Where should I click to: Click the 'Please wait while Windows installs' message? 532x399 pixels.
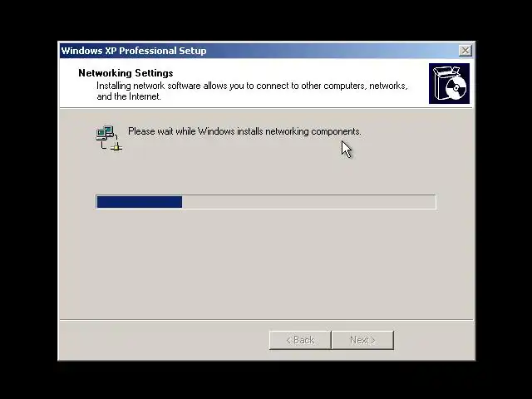(x=244, y=131)
